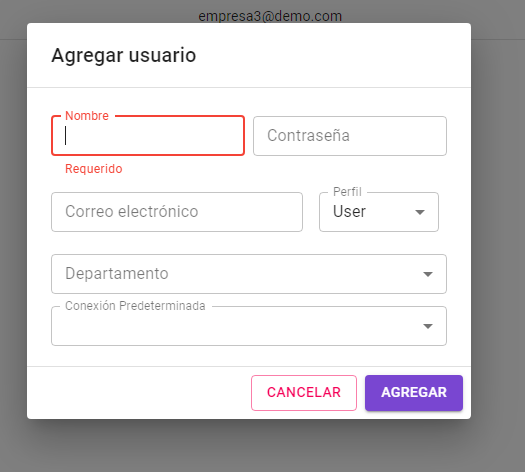Click the Conexión Predeterminada arrow icon
Screen dimensions: 525x472
428,326
